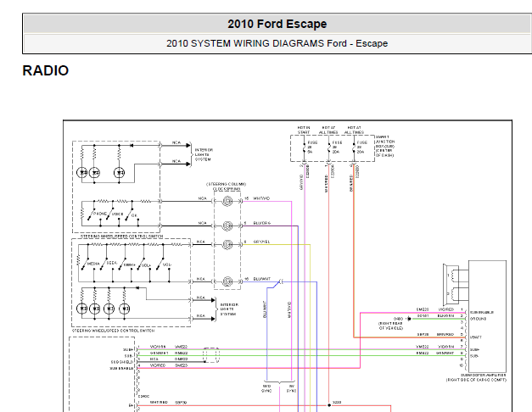Select the MEDIA switch label
Viewport: 532px width, 412px height.
coord(93,264)
